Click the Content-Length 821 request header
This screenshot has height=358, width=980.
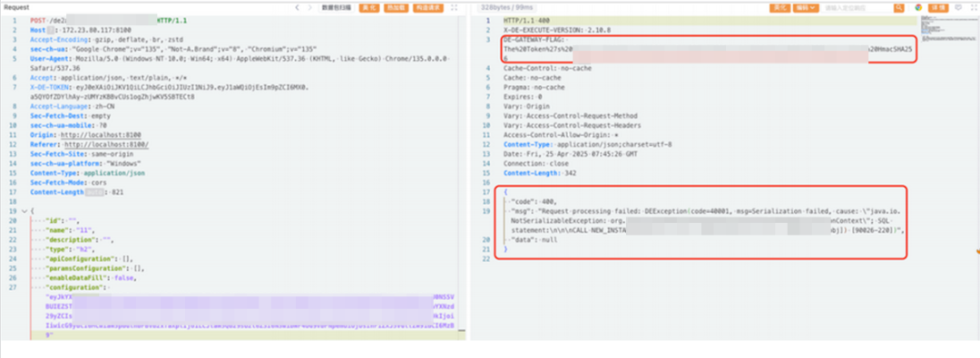click(76, 192)
